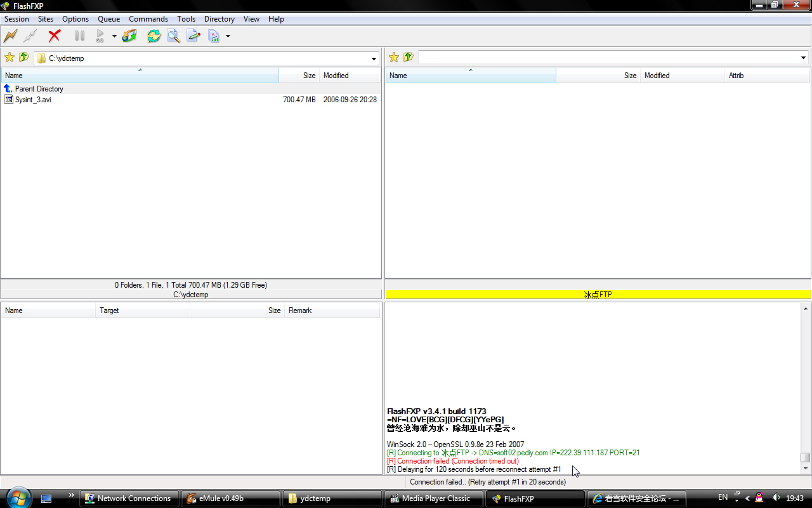Open the Help menu
Screen dimensions: 812x508
(x=276, y=19)
